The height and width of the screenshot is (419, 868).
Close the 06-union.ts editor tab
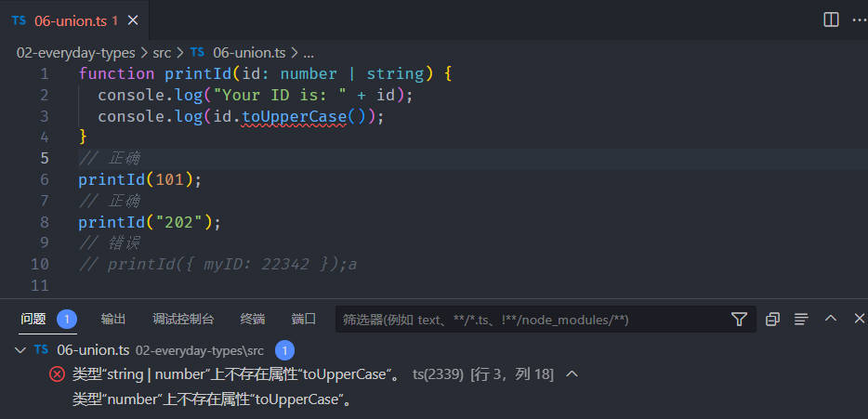[133, 20]
